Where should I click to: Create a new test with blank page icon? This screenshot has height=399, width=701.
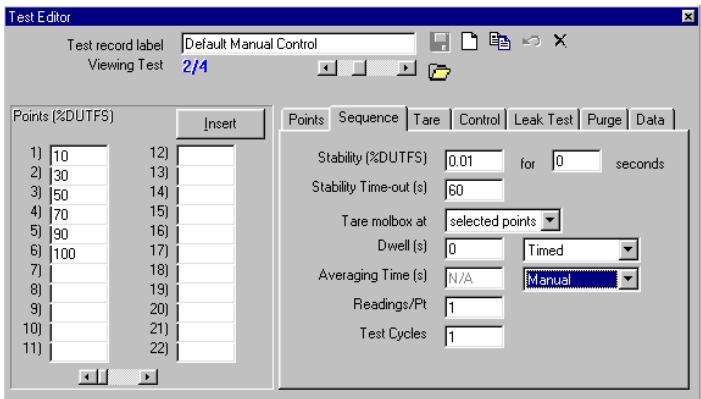pos(469,41)
